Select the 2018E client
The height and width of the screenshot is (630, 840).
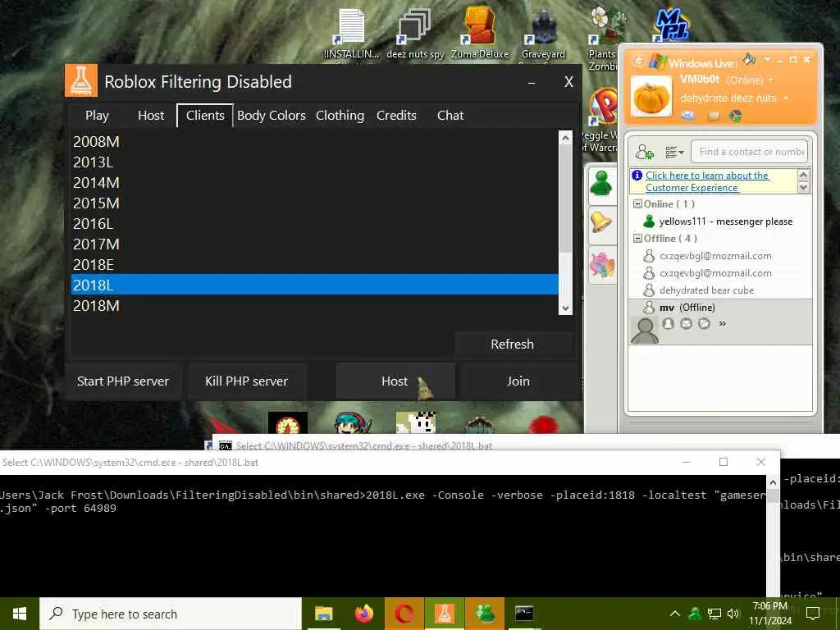(314, 264)
